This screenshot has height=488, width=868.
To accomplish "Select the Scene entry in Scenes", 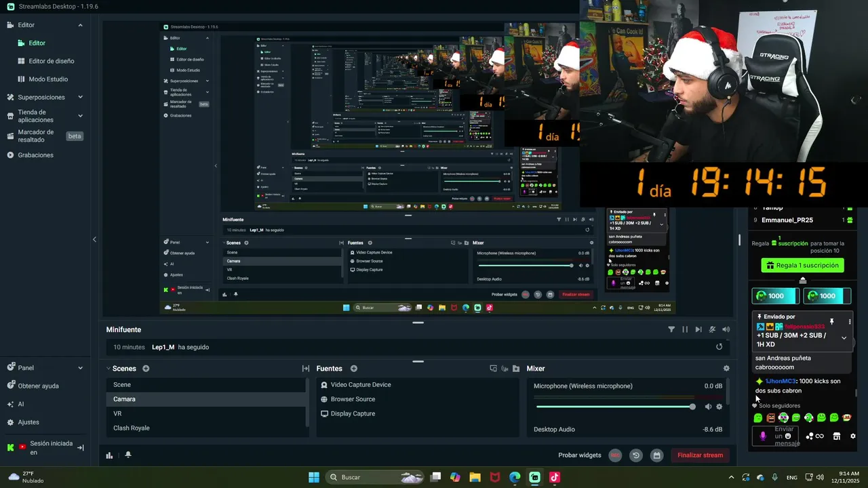I will 206,385.
